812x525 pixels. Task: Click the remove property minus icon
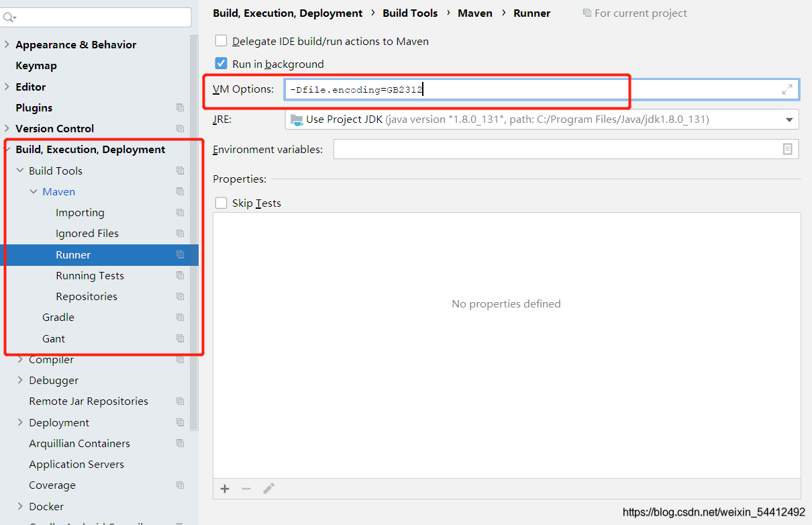coord(246,489)
